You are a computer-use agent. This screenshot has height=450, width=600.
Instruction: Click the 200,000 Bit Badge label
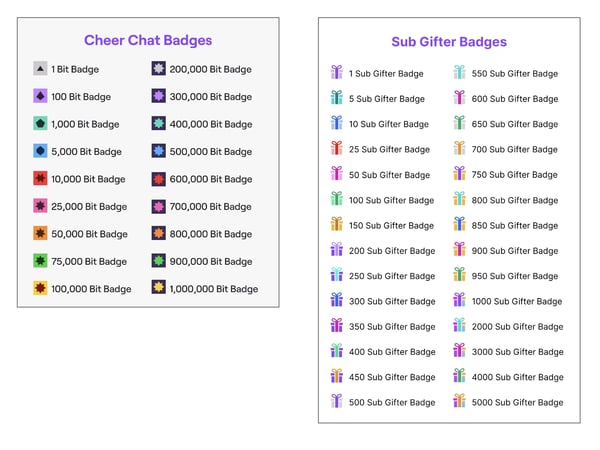(x=211, y=70)
